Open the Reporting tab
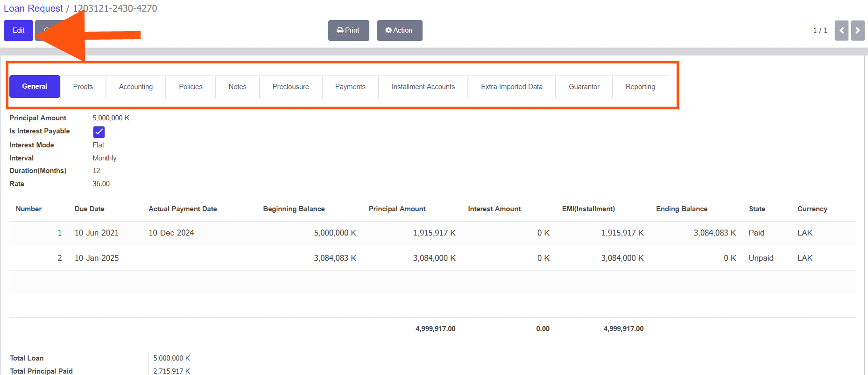 point(640,87)
